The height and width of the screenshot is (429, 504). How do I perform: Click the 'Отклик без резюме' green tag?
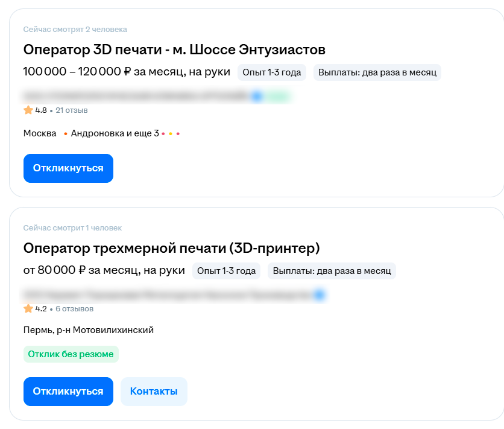pyautogui.click(x=71, y=354)
